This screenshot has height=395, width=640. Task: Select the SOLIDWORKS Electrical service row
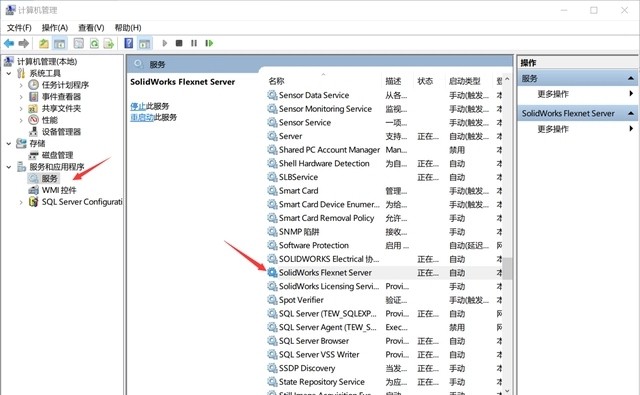coord(384,259)
